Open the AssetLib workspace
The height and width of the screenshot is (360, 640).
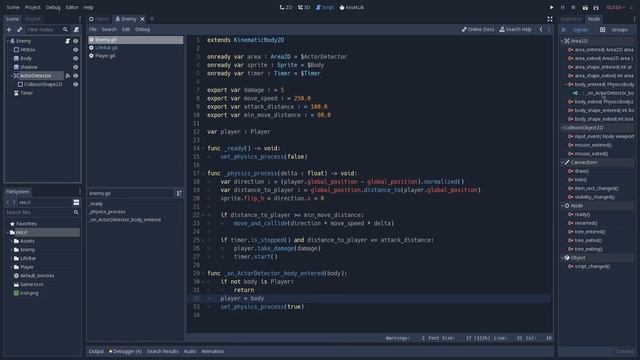pyautogui.click(x=351, y=7)
